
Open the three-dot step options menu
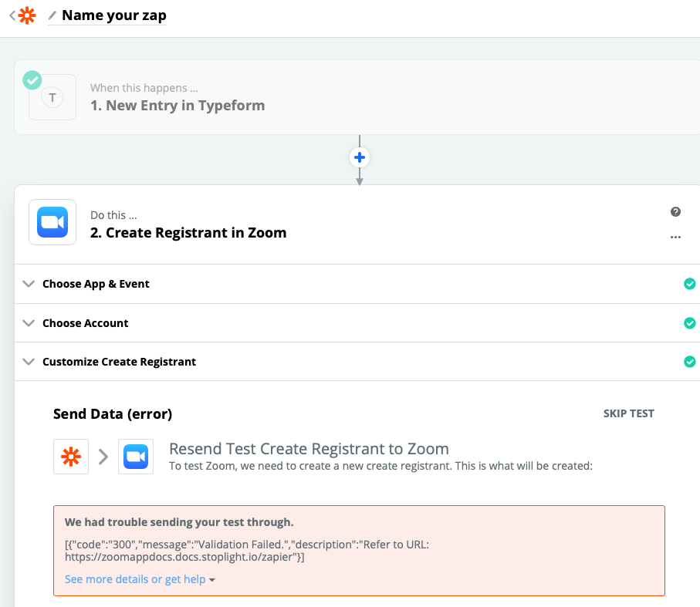(675, 238)
